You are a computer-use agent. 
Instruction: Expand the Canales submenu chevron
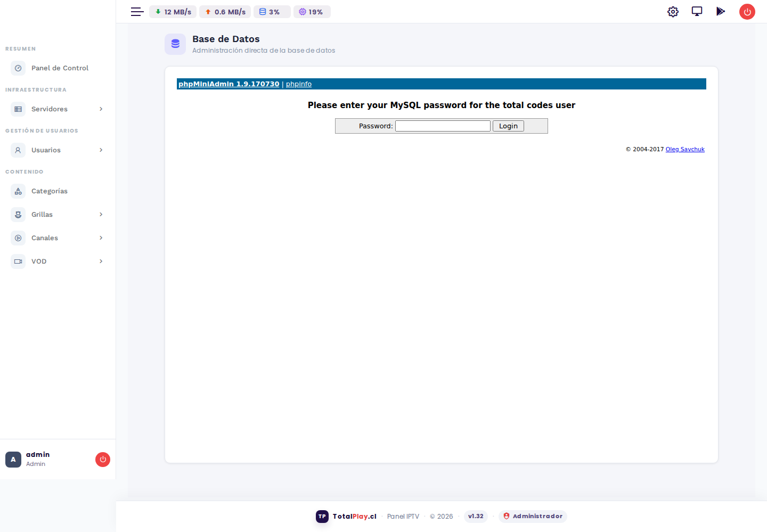click(x=101, y=238)
